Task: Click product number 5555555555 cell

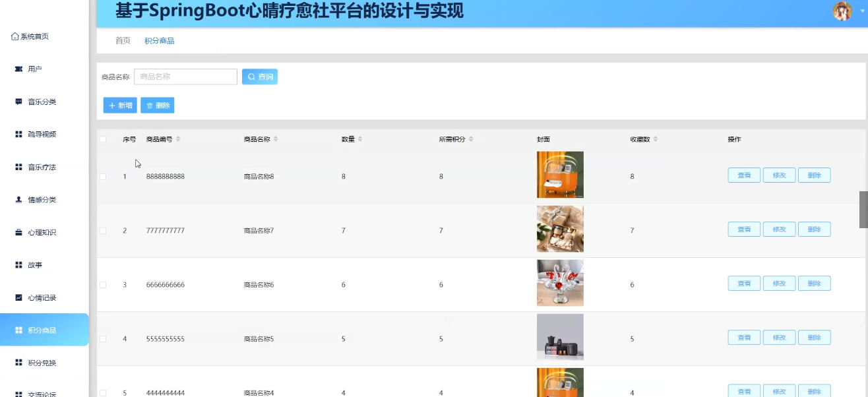Action: (x=166, y=339)
